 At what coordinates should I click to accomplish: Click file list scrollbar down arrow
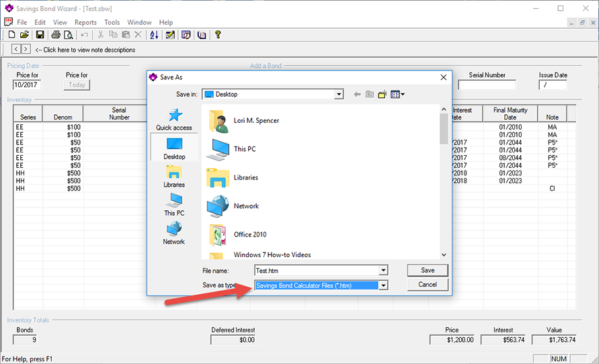pyautogui.click(x=444, y=255)
